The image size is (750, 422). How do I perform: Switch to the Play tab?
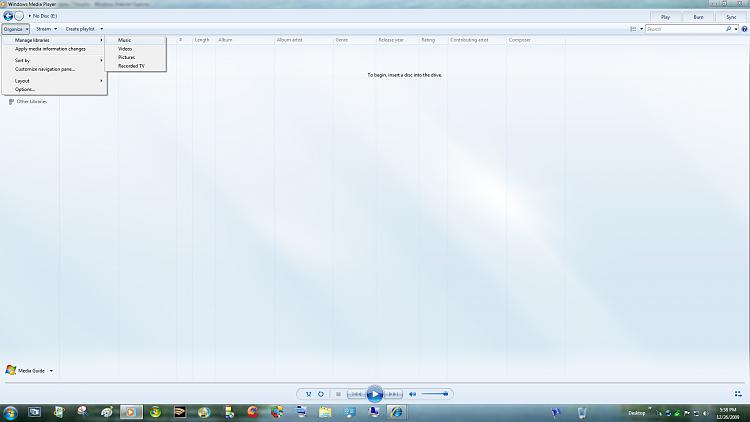pos(665,17)
